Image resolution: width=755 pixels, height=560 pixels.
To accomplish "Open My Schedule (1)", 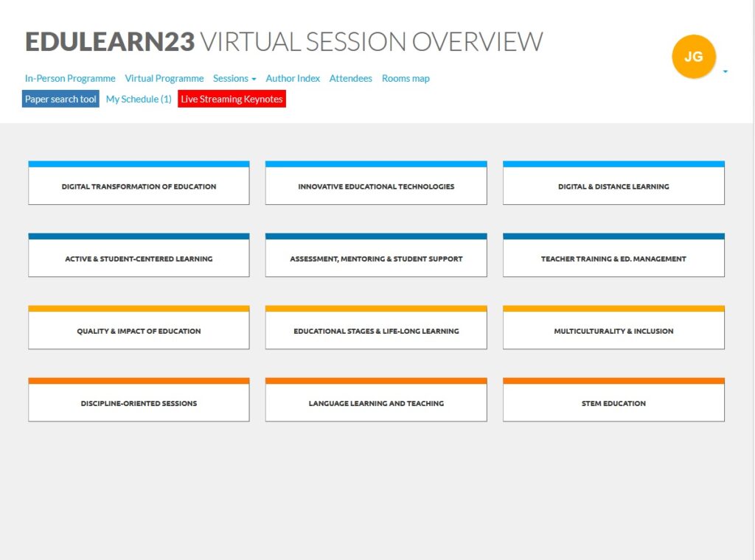I will pos(139,99).
